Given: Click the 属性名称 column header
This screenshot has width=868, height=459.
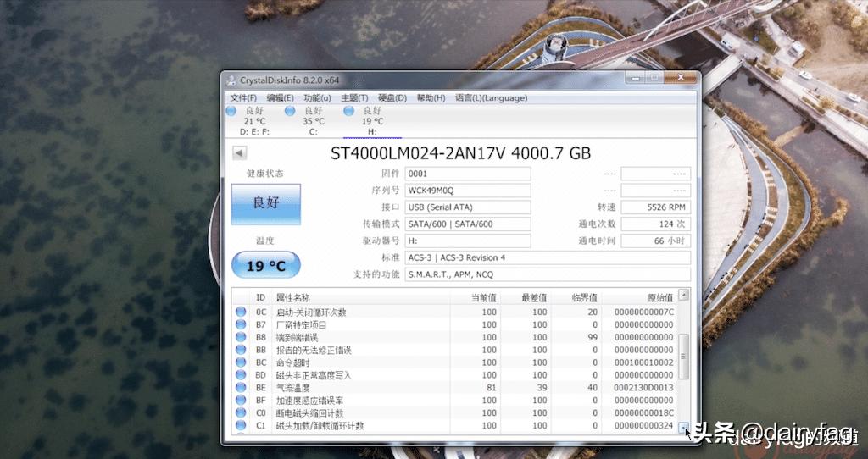Looking at the screenshot, I should point(361,298).
